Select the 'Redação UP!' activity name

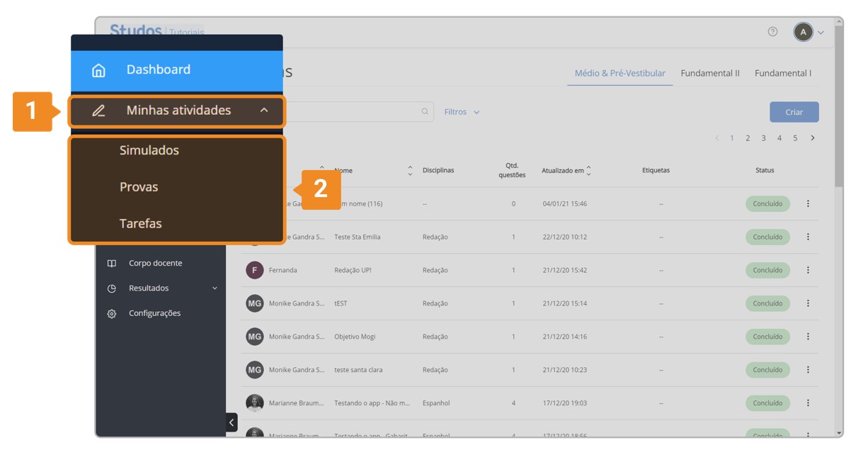coord(353,270)
